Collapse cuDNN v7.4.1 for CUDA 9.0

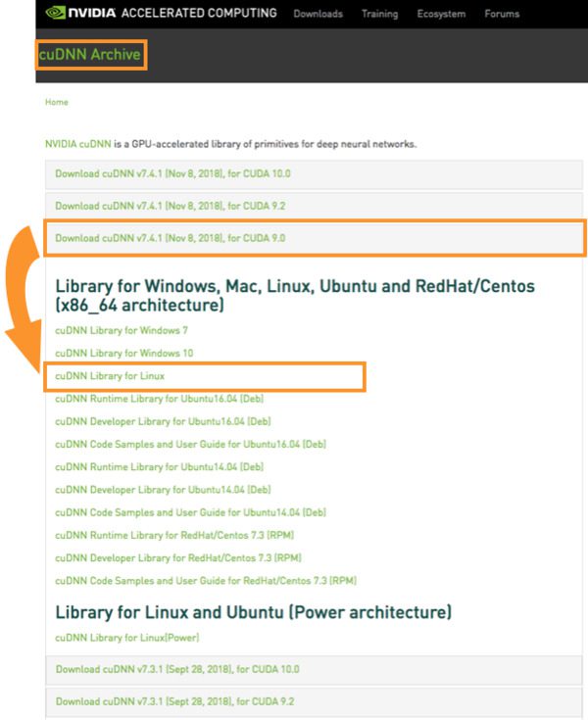314,238
